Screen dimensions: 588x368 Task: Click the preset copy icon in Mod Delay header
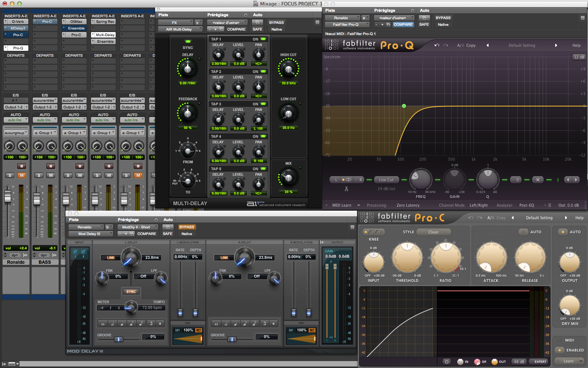coord(132,234)
